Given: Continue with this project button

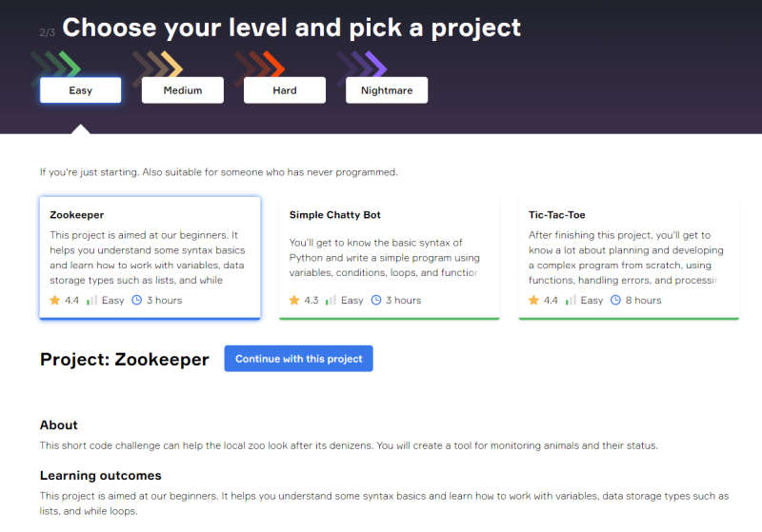Looking at the screenshot, I should pyautogui.click(x=298, y=359).
